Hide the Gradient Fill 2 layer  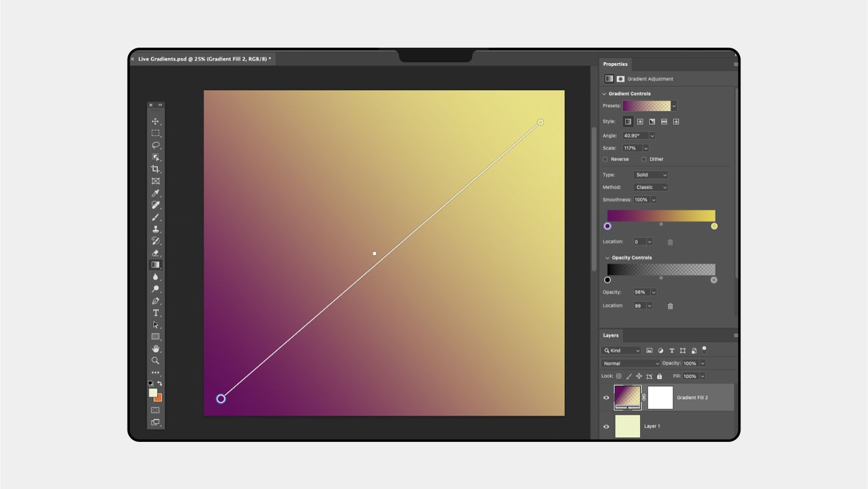[x=606, y=397]
